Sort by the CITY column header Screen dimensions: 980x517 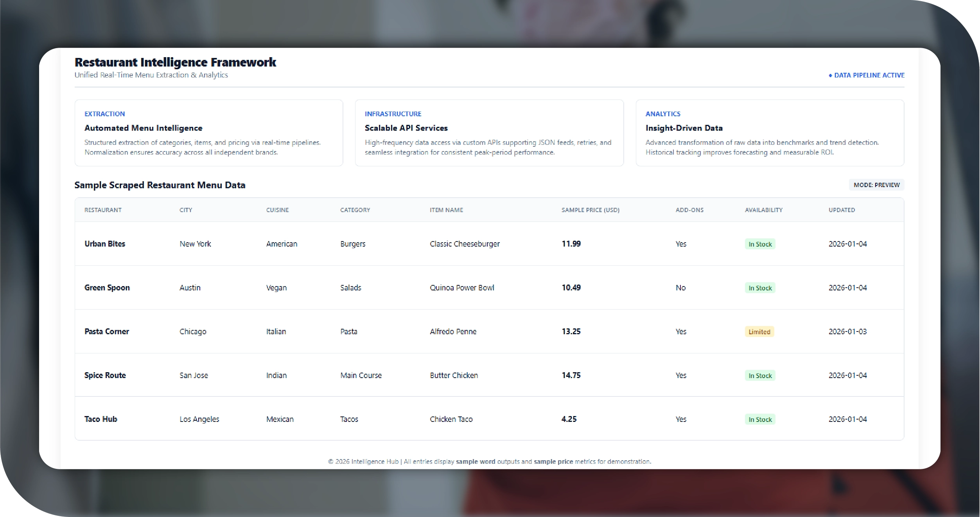(x=186, y=210)
